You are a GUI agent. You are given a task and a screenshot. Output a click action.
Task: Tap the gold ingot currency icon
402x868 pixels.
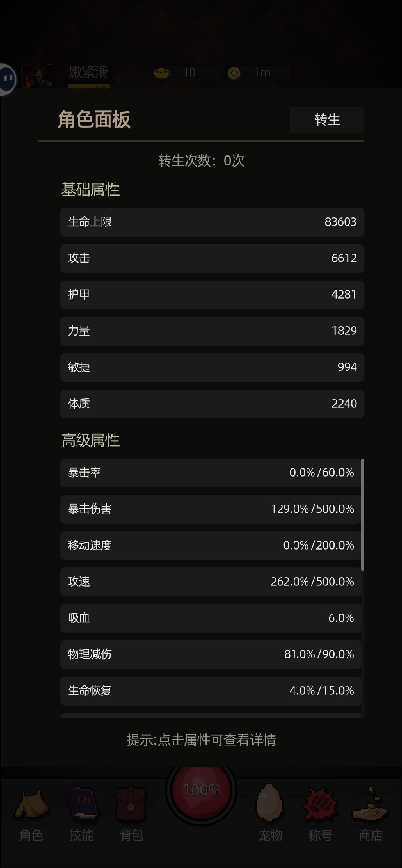pyautogui.click(x=162, y=72)
